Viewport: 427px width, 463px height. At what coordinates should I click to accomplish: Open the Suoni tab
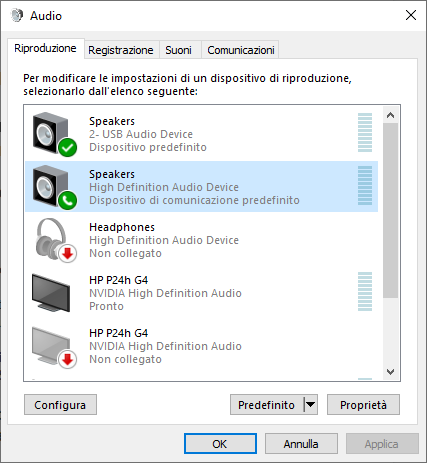pos(179,50)
